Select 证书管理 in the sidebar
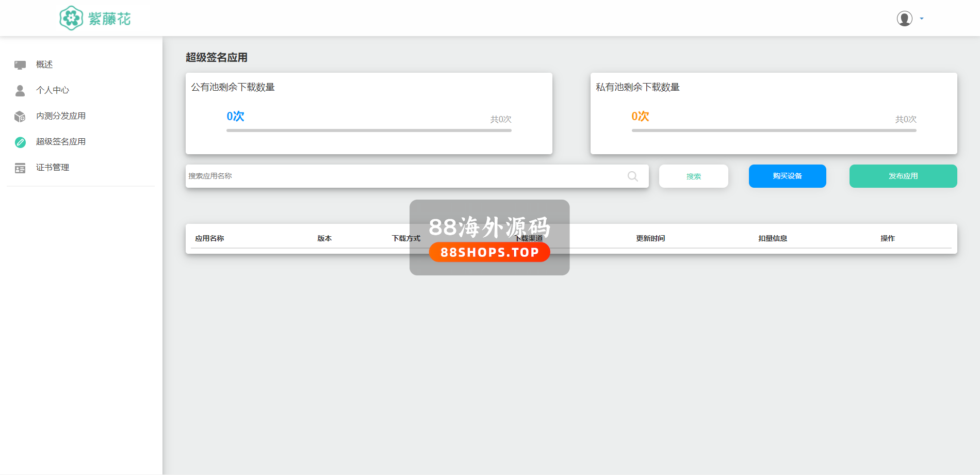The height and width of the screenshot is (475, 980). point(53,168)
